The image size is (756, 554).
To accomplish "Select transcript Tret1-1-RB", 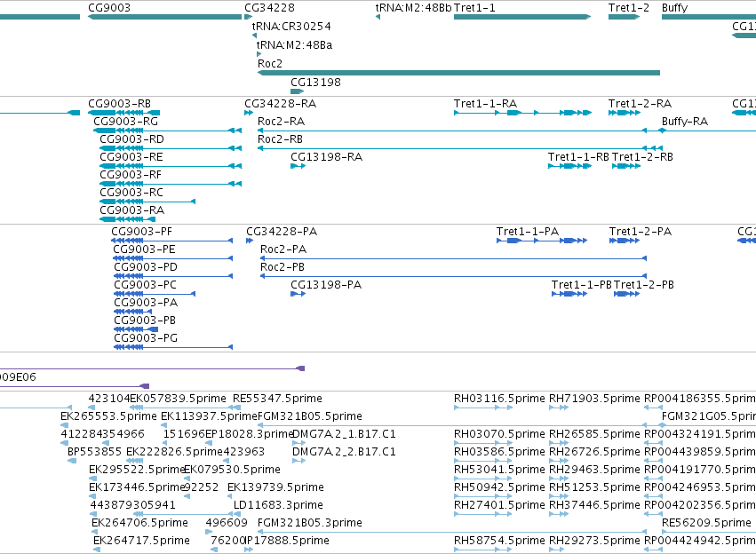I will tap(578, 157).
